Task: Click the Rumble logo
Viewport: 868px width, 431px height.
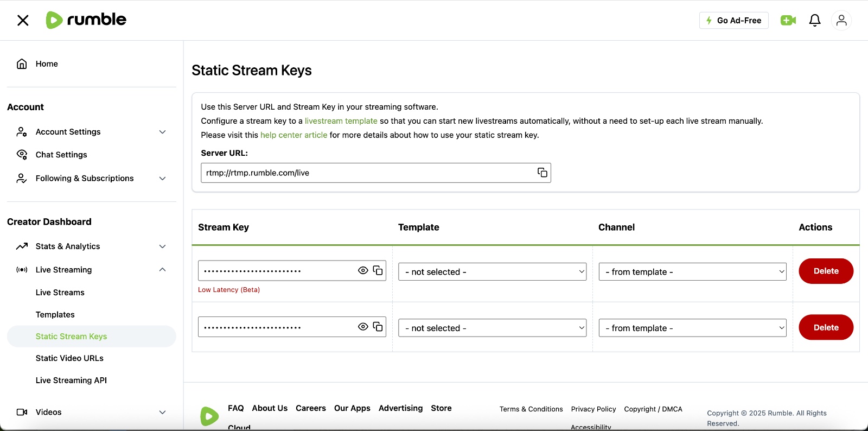Action: click(x=86, y=20)
